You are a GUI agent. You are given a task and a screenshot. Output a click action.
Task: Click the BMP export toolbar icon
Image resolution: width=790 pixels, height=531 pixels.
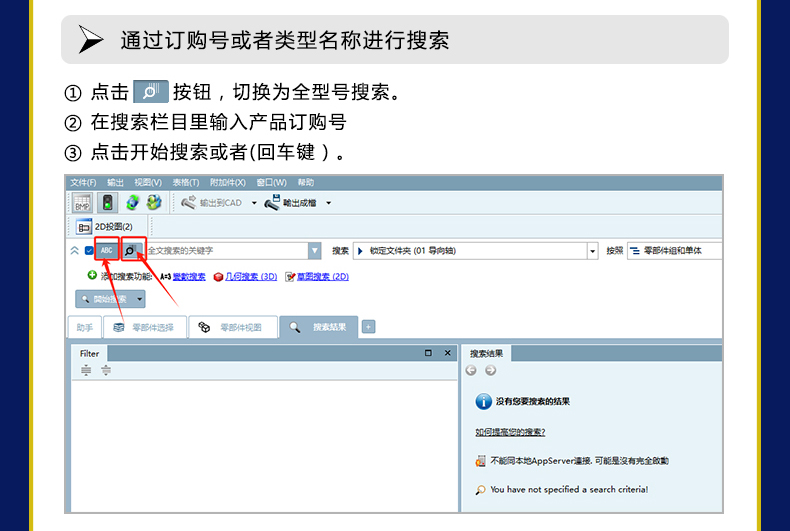tap(83, 202)
